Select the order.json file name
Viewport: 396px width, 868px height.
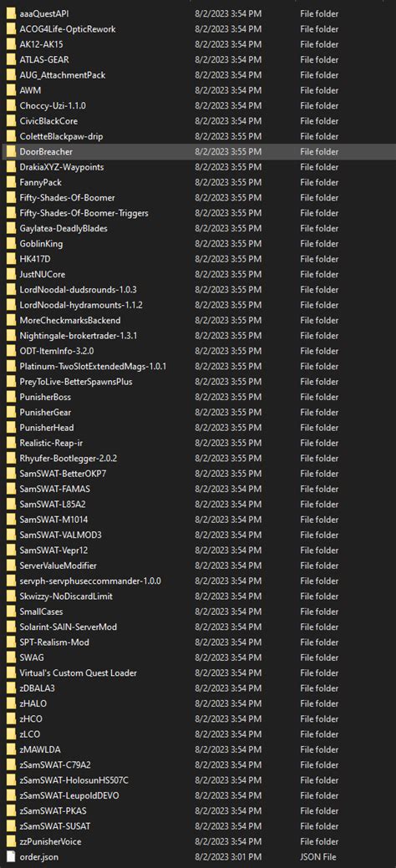tap(38, 857)
